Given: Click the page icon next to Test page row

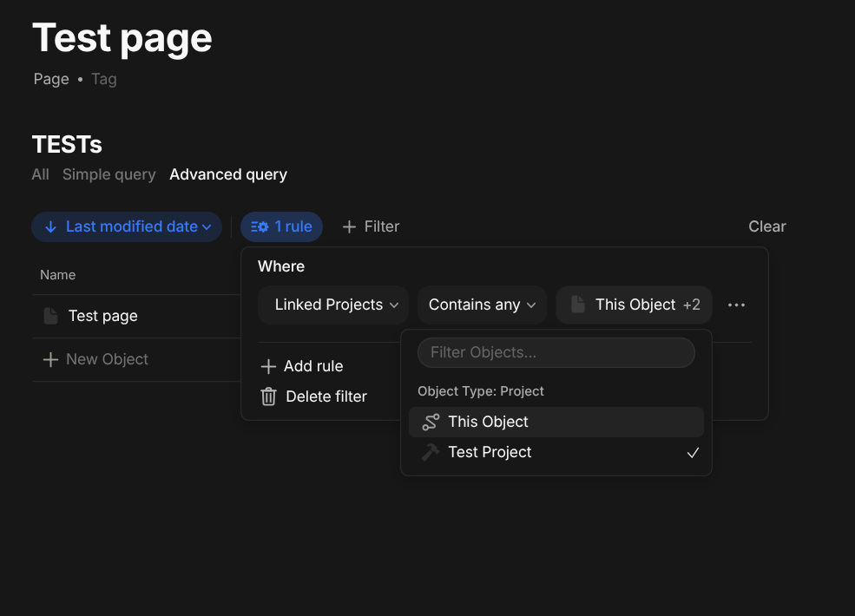Looking at the screenshot, I should coord(50,316).
